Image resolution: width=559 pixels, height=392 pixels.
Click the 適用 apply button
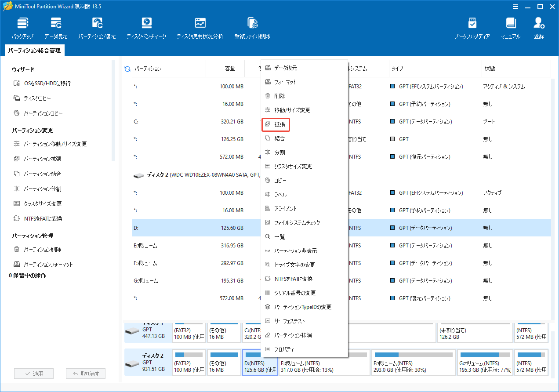pos(34,373)
